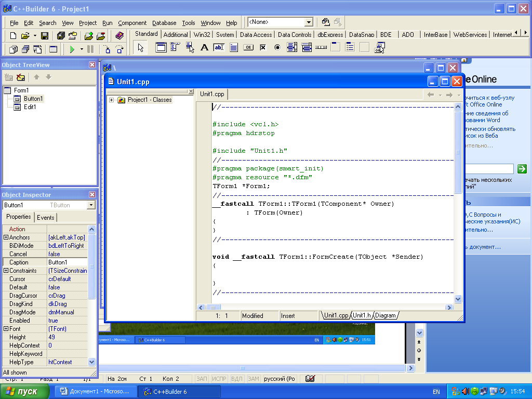
Task: Click the EN language indicator in taskbar
Action: tap(436, 392)
